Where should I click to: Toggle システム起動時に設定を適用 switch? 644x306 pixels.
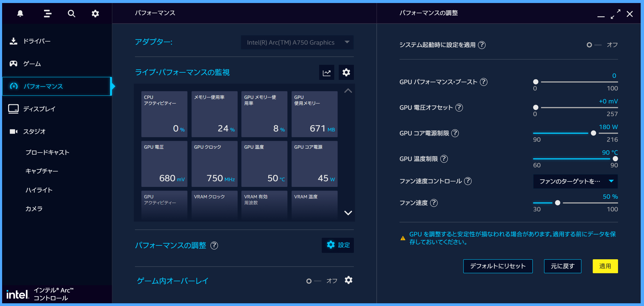[x=594, y=45]
